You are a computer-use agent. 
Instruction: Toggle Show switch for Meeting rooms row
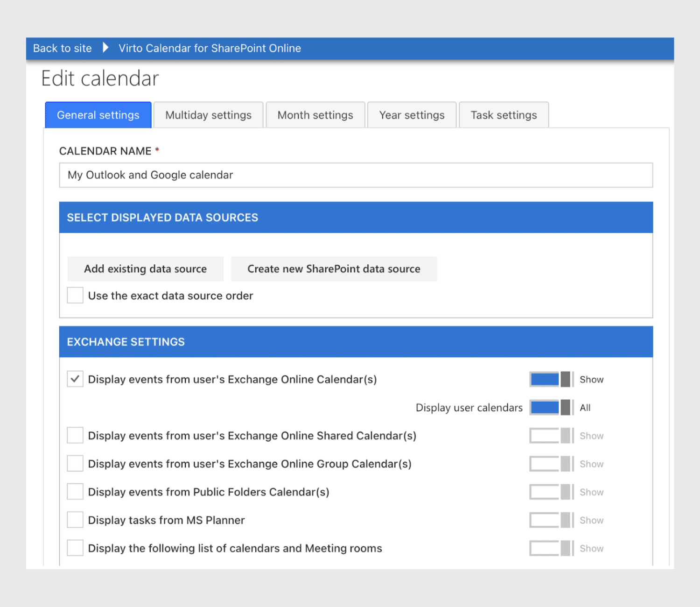pyautogui.click(x=551, y=548)
